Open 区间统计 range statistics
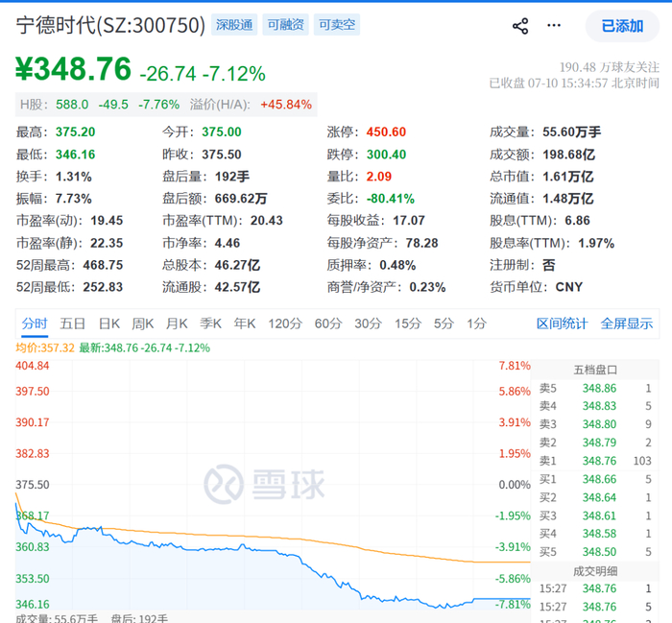 (562, 323)
